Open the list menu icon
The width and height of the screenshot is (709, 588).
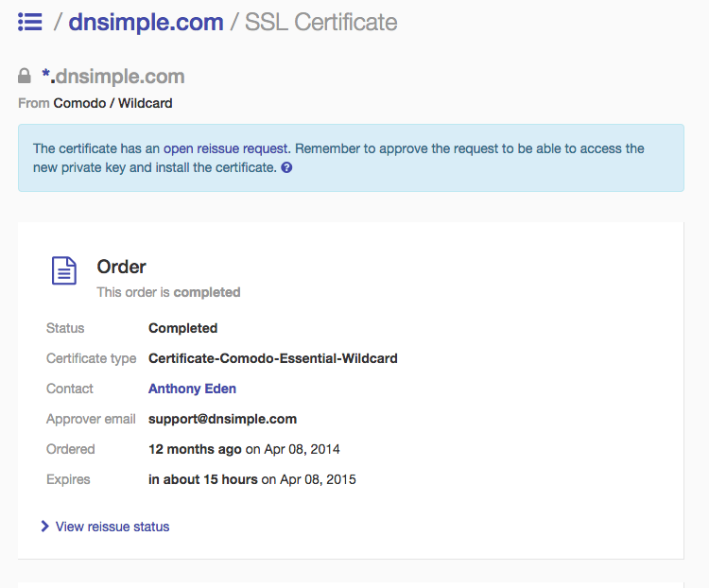(30, 22)
